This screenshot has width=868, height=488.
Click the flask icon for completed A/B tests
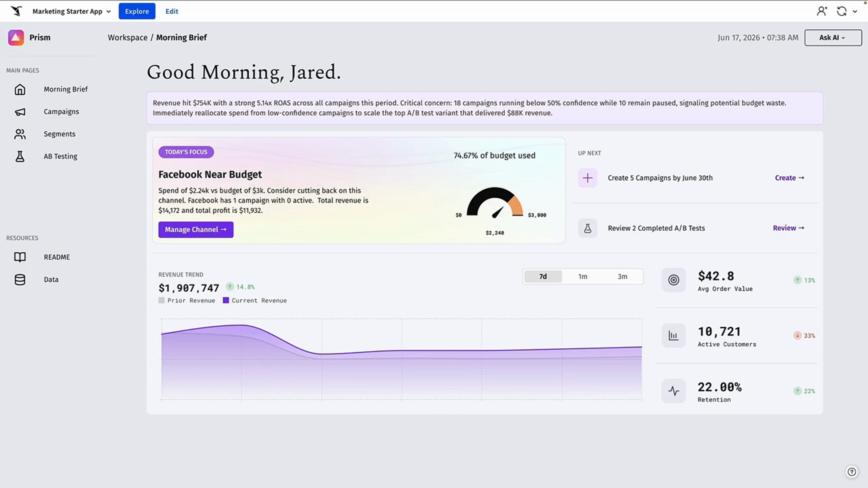588,228
